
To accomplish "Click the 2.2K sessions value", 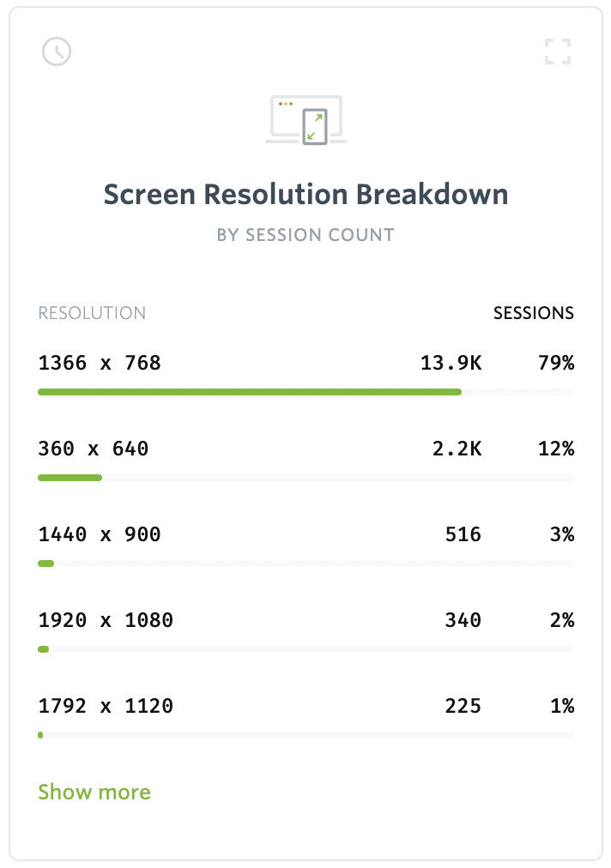I will (x=457, y=449).
